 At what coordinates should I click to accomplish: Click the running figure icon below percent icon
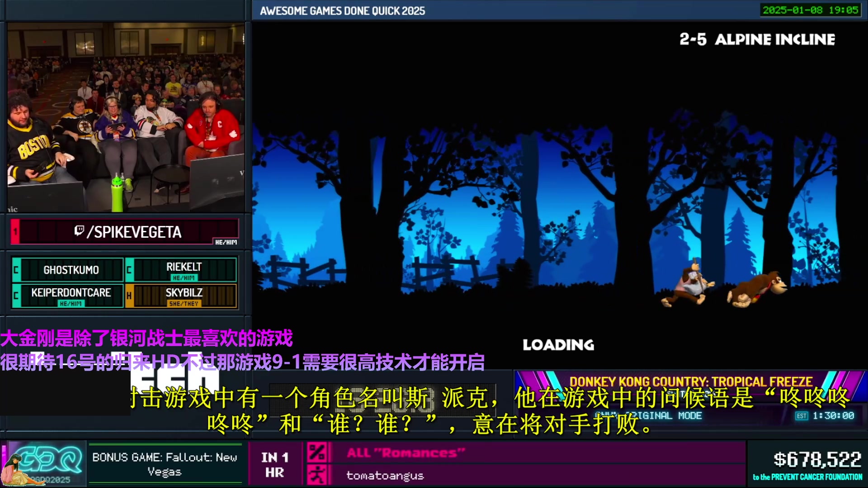[x=317, y=475]
